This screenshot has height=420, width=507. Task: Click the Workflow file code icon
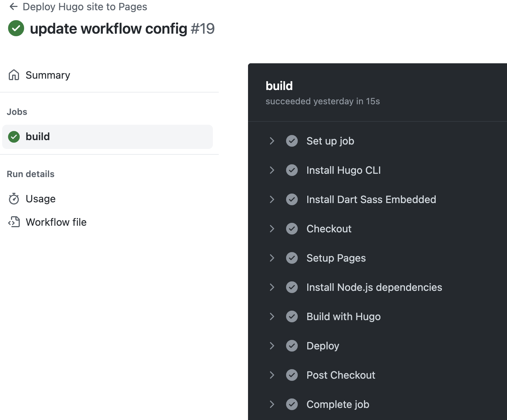[14, 222]
